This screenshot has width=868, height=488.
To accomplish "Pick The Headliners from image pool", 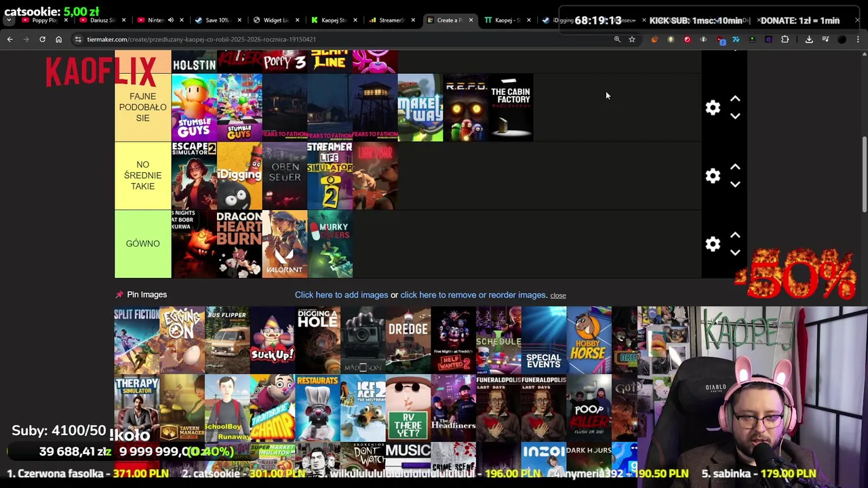I will tap(453, 408).
